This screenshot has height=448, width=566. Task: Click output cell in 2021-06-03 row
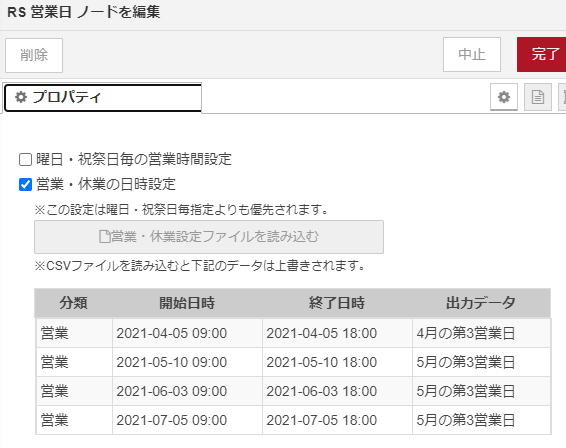click(482, 391)
